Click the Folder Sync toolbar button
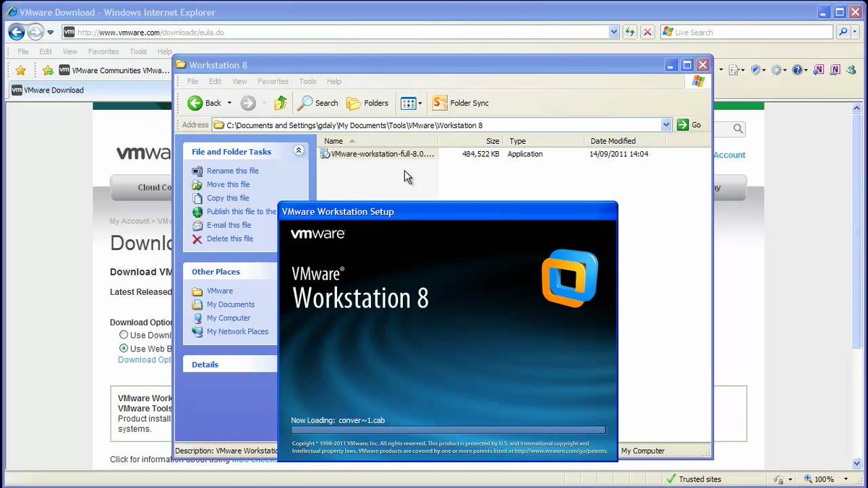 (x=461, y=103)
